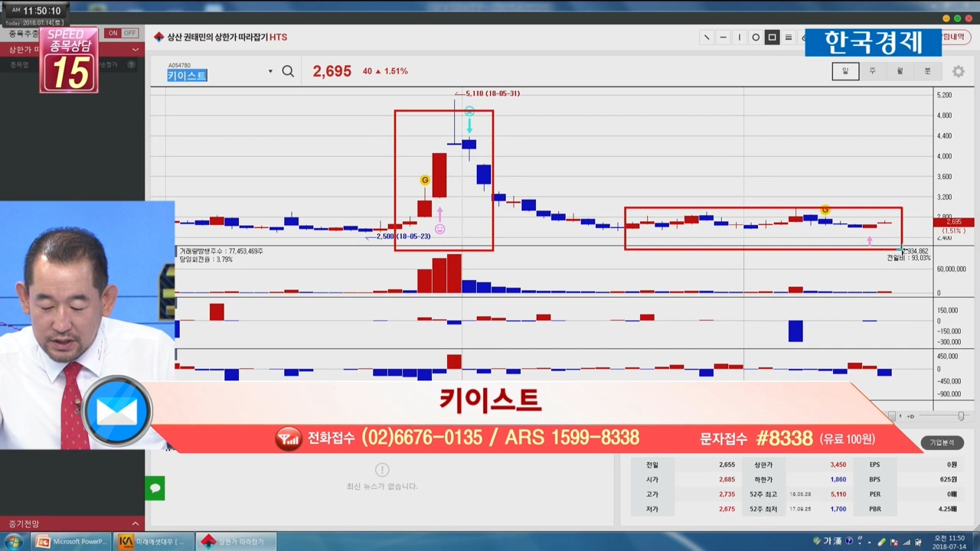Click the 기업분석 button
Viewport: 980px width, 551px height.
[942, 442]
